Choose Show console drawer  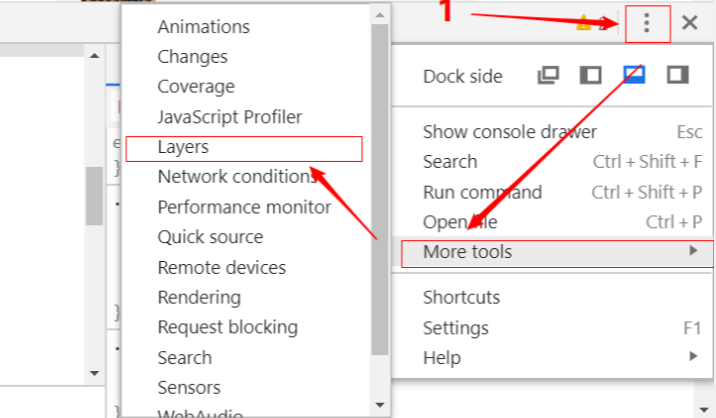510,131
